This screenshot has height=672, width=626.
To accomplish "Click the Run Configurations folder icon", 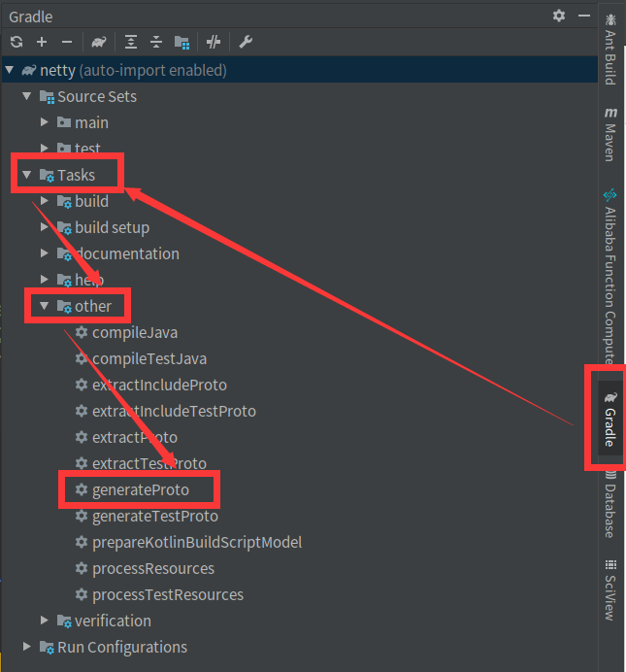I will coord(48,647).
